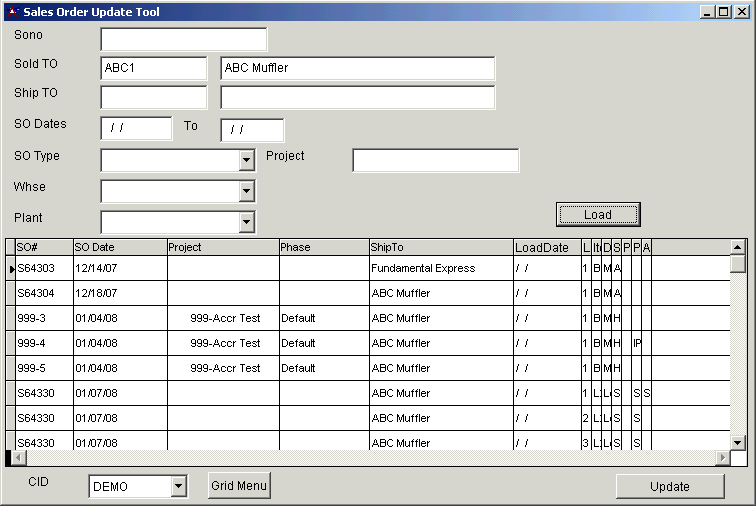The image size is (756, 506).
Task: Click the grid's scroll down arrow
Action: pos(738,442)
